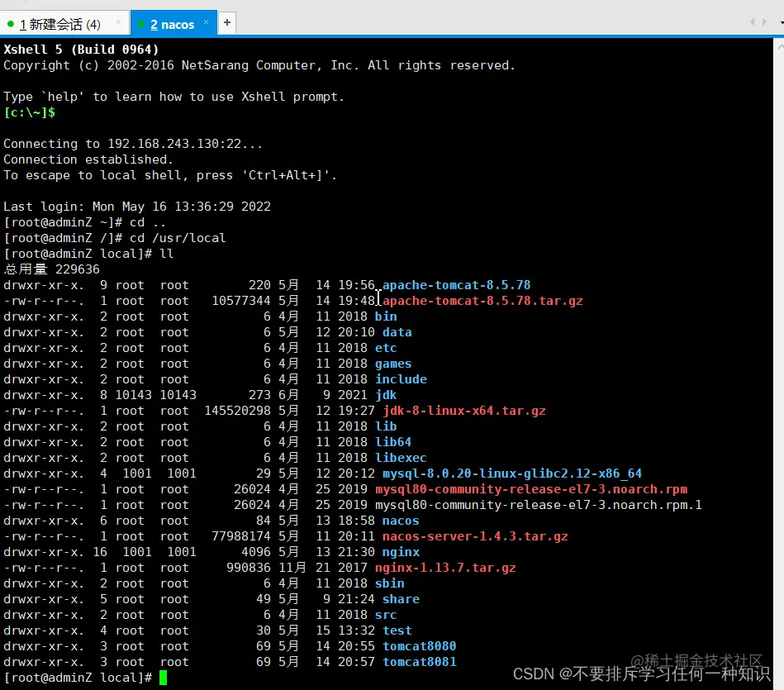
Task: Click the tab scroll left arrow
Action: coord(753,22)
